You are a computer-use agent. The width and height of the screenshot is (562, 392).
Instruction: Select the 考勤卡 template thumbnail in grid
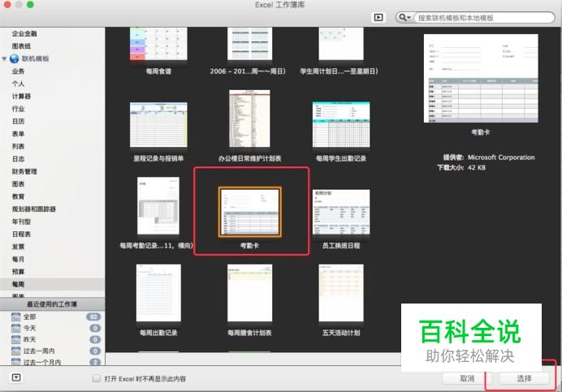click(249, 212)
